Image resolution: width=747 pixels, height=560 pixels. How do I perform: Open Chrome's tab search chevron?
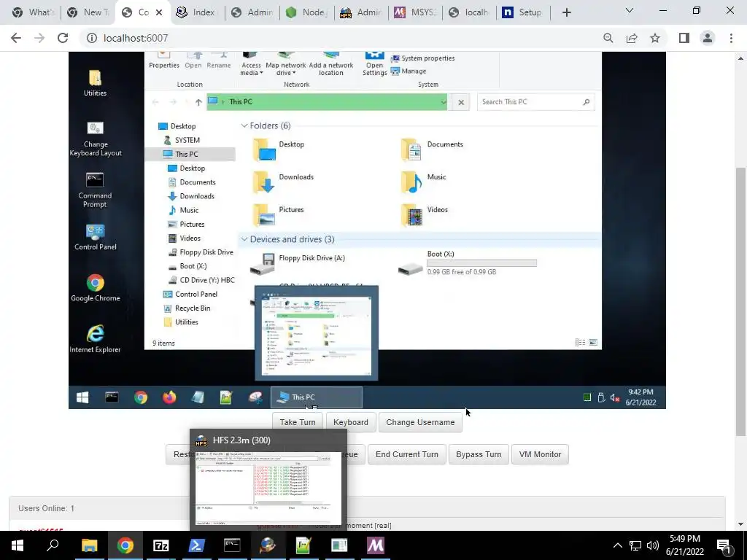[x=630, y=10]
